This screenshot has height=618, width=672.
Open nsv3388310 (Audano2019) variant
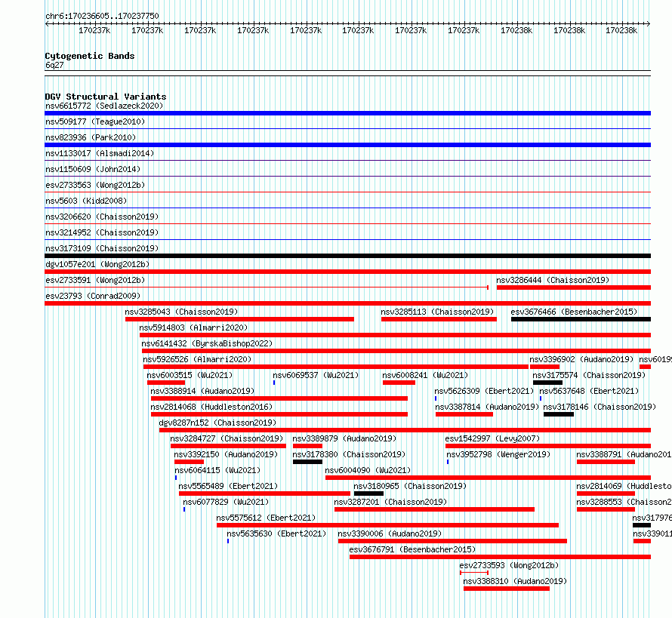(x=515, y=581)
